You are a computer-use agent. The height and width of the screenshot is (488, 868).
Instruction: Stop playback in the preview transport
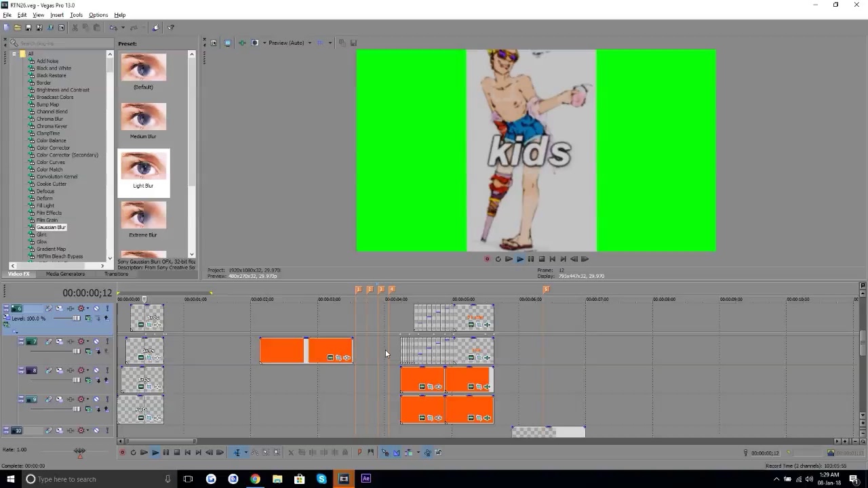(542, 259)
